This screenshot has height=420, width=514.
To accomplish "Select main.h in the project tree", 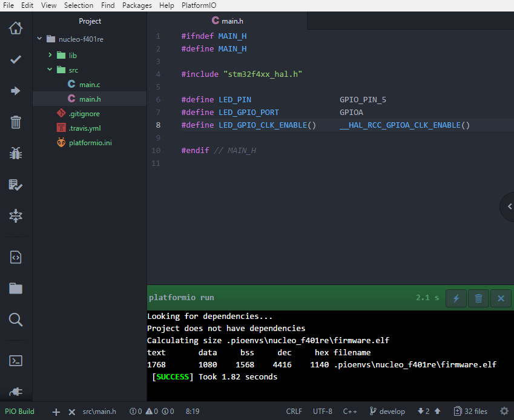I will [x=90, y=99].
